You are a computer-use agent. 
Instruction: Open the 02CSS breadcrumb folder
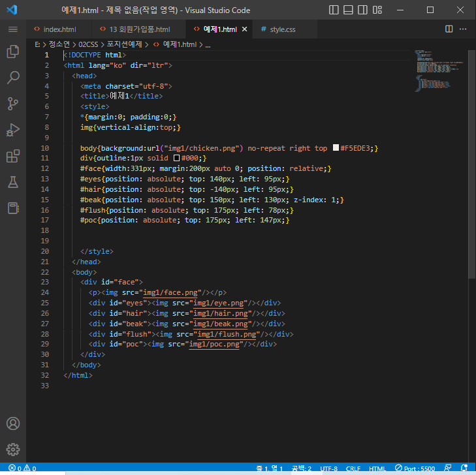point(88,44)
